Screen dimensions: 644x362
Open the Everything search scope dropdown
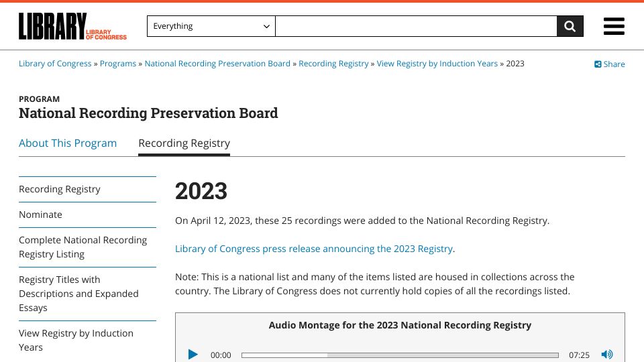[211, 26]
